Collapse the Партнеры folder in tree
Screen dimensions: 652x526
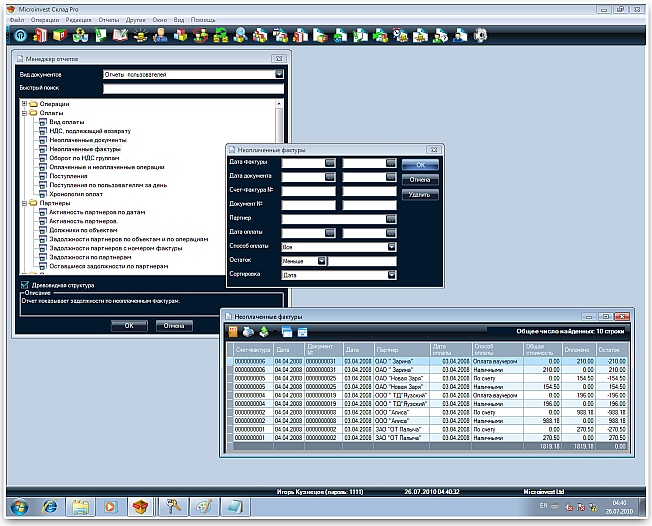[x=25, y=203]
